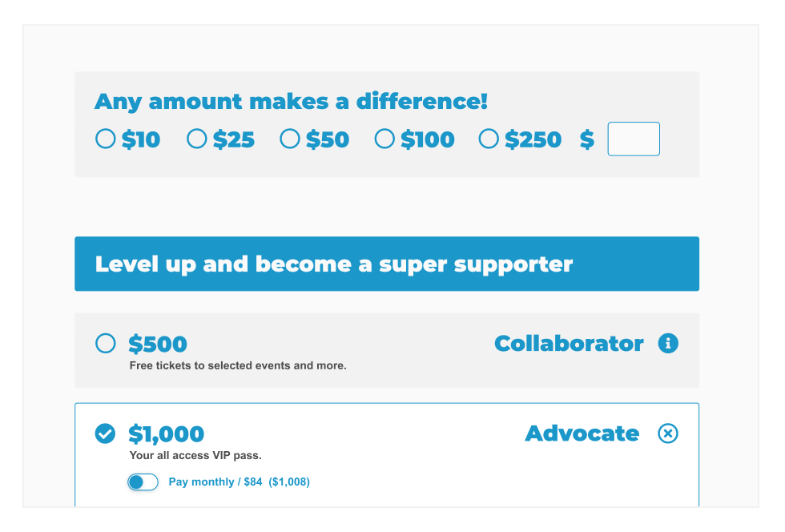Select the $10 donation radio button
The width and height of the screenshot is (785, 532).
point(106,139)
